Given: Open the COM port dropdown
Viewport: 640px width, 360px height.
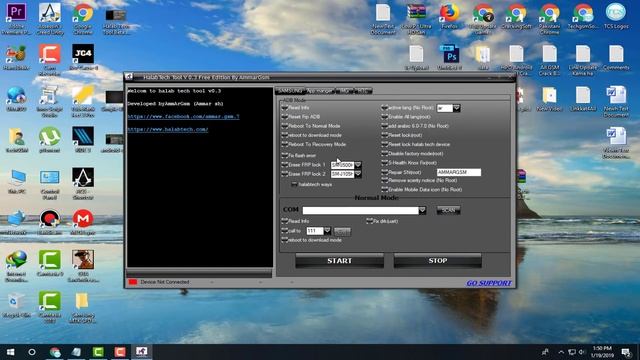Looking at the screenshot, I should click(422, 210).
